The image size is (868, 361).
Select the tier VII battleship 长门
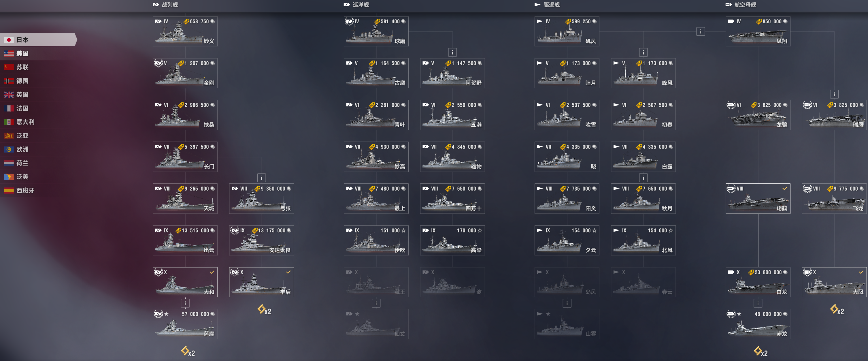click(x=185, y=157)
